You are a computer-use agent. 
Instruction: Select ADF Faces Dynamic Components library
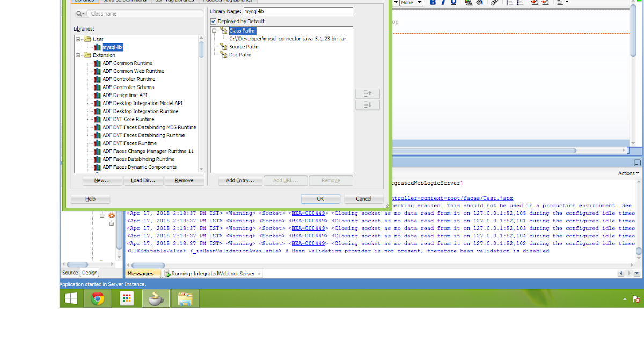pyautogui.click(x=140, y=167)
